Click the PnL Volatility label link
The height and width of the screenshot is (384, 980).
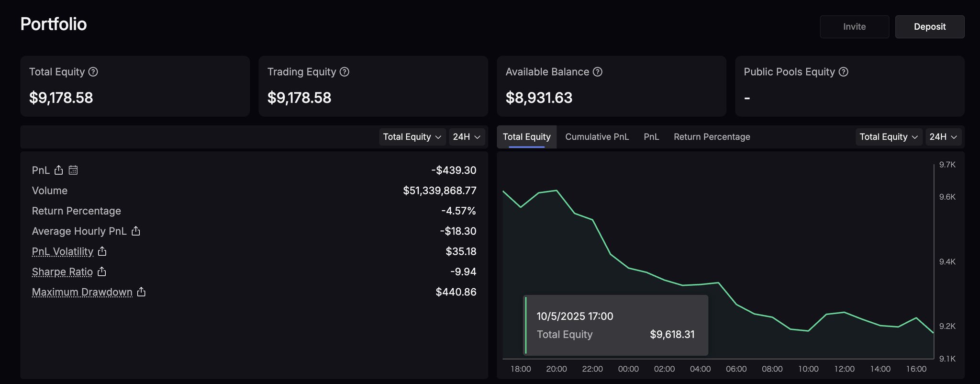click(x=63, y=251)
